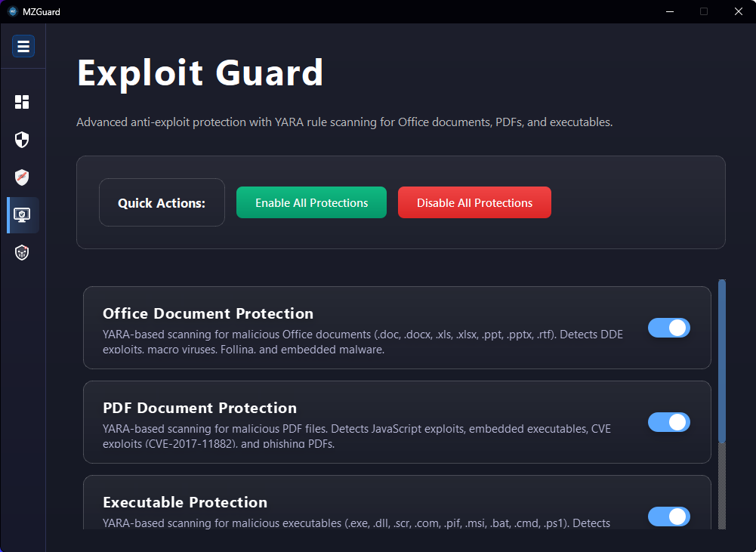Click Enable All Protections

click(311, 202)
